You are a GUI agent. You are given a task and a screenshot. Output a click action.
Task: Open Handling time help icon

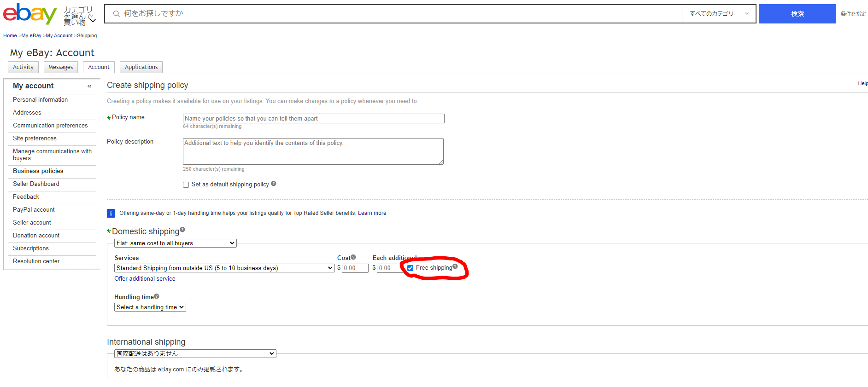click(157, 296)
